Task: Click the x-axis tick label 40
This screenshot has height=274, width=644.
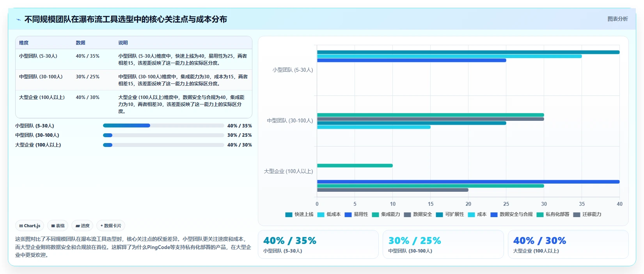Action: [619, 204]
